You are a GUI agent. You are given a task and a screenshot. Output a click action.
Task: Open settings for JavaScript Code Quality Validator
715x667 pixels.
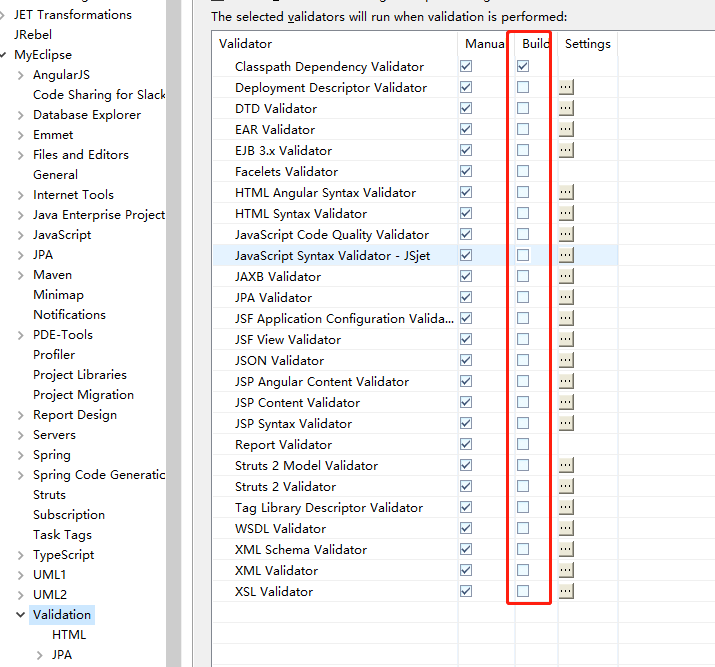566,234
